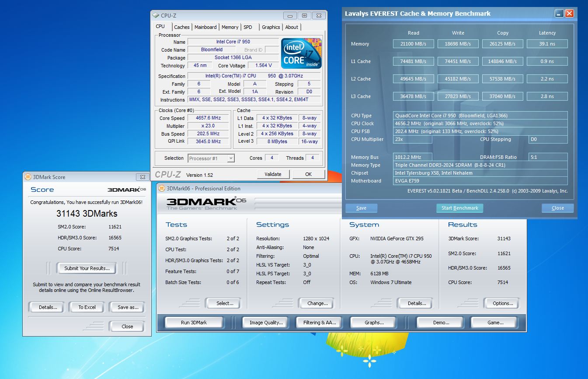Image resolution: width=588 pixels, height=379 pixels.
Task: Click the Memory Latency field 39.1 ns
Action: (x=547, y=44)
